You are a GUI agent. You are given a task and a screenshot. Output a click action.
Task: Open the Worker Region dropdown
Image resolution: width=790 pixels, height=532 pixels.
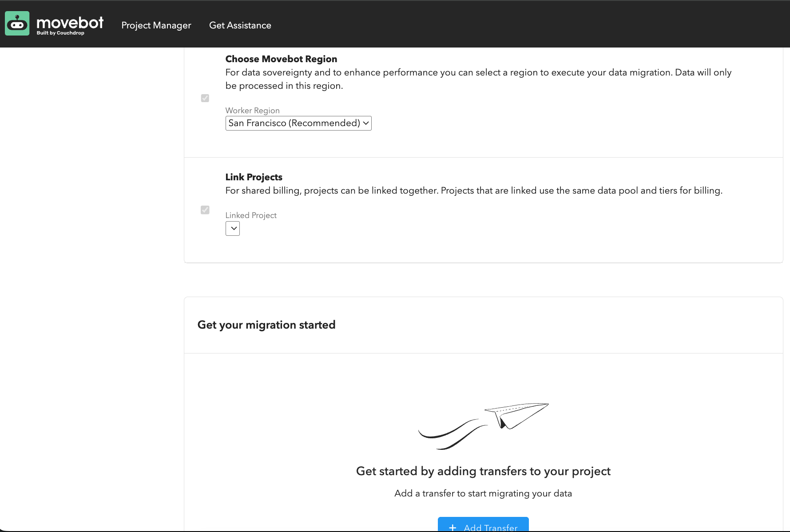(x=298, y=123)
